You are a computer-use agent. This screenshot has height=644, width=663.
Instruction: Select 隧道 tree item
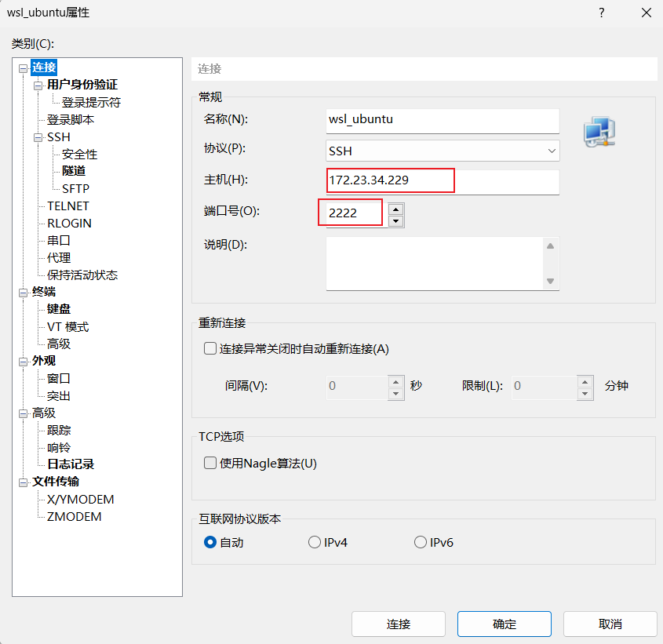pyautogui.click(x=74, y=171)
